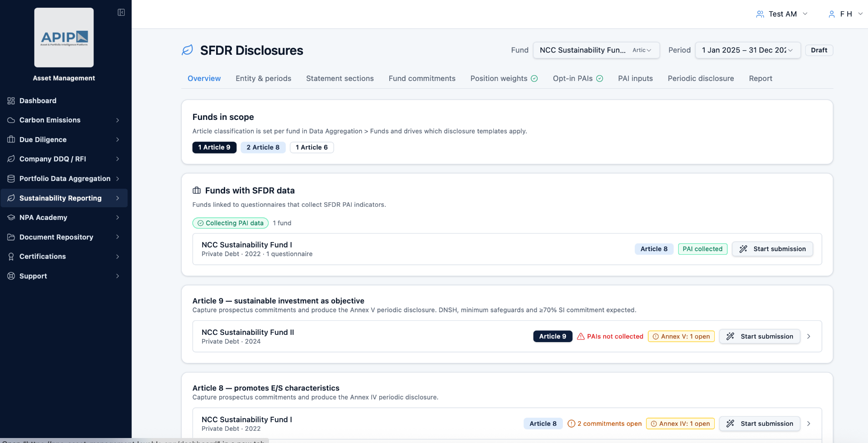Screen dimensions: 868x443
Task: Start submission for NCC Sustainability Fund II
Action: click(760, 336)
